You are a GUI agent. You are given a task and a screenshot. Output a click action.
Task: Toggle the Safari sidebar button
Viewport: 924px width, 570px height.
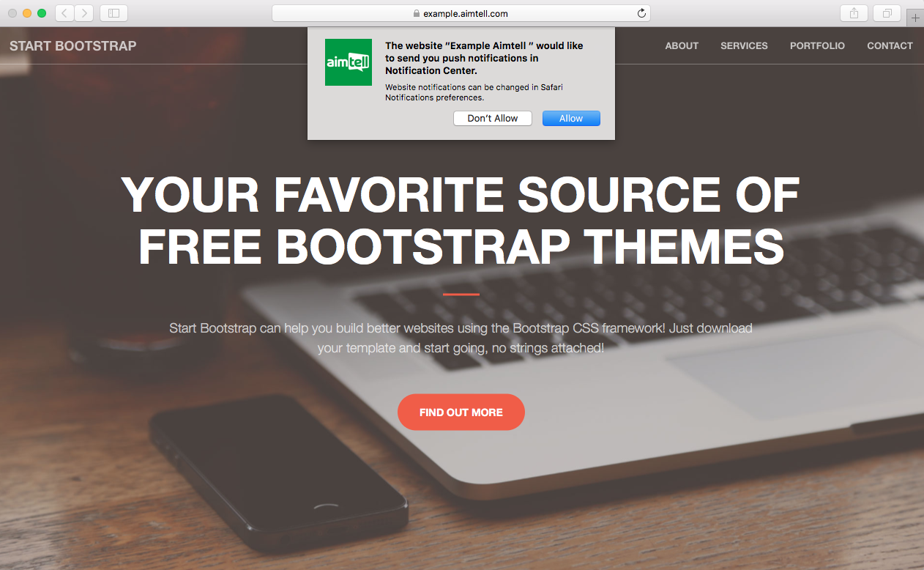113,13
